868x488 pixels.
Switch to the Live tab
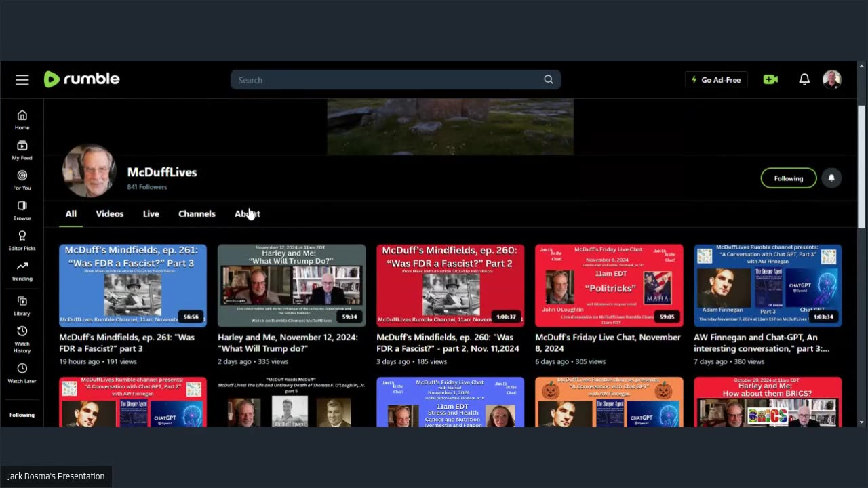pyautogui.click(x=151, y=213)
